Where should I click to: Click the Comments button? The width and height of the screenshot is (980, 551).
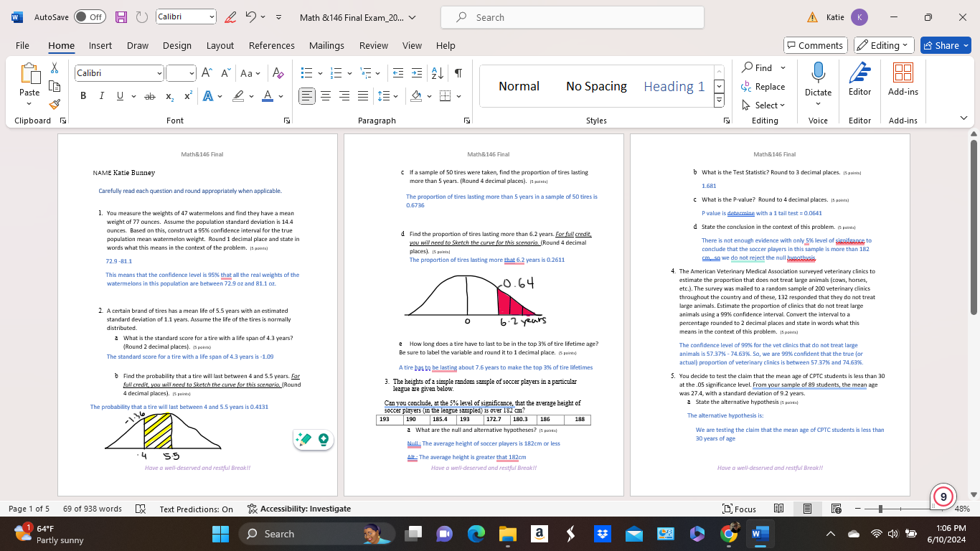(x=816, y=44)
